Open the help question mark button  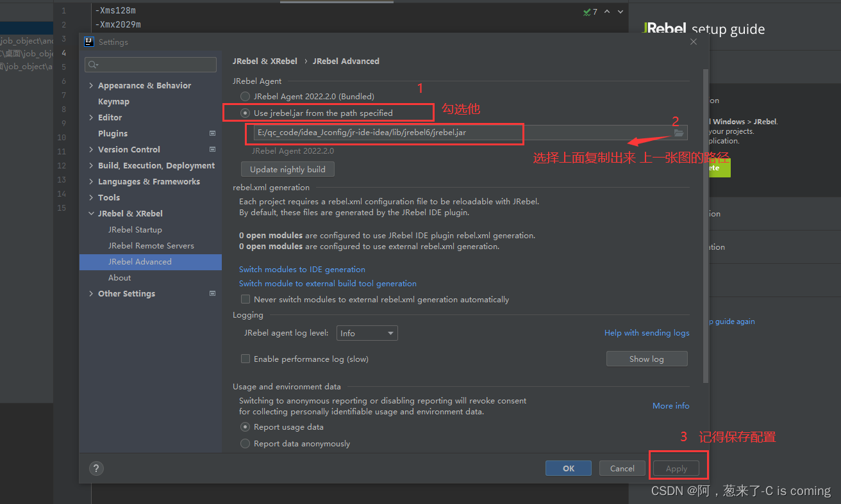[x=96, y=468]
